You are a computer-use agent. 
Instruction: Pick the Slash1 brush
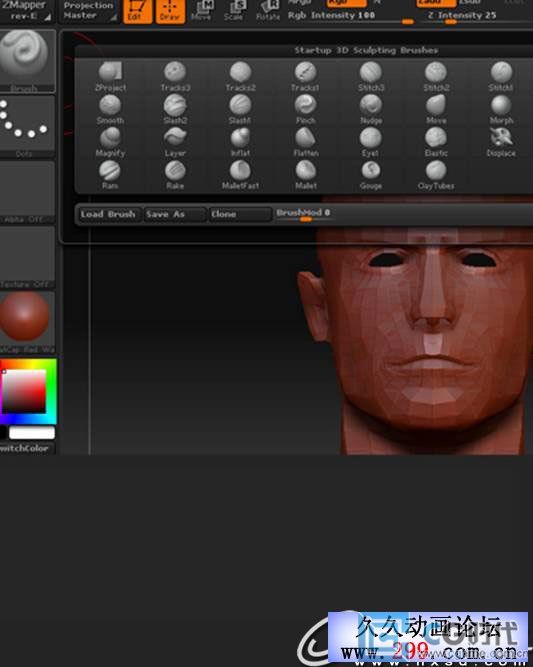[240, 109]
